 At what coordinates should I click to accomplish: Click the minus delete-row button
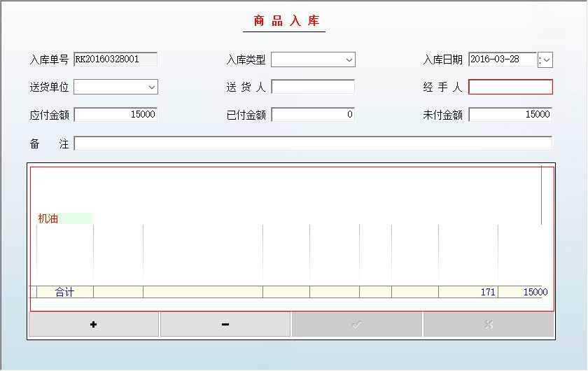click(225, 325)
